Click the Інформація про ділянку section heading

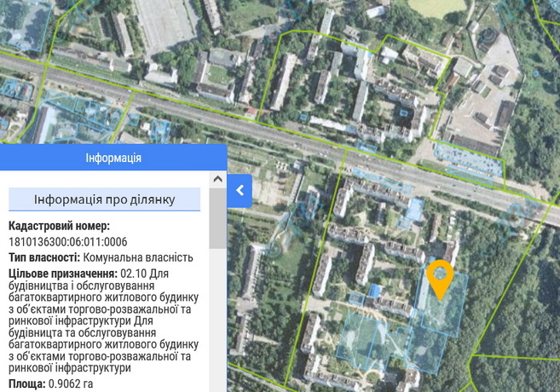pos(104,199)
